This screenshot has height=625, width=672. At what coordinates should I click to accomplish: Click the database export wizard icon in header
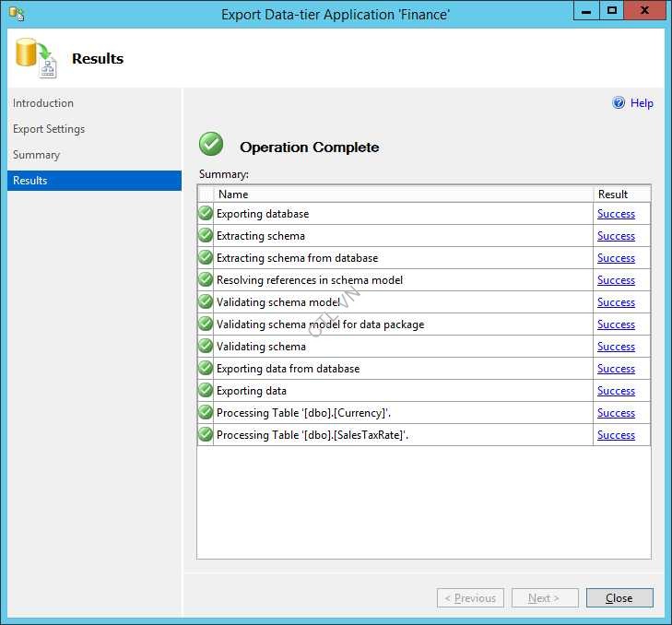pos(35,58)
